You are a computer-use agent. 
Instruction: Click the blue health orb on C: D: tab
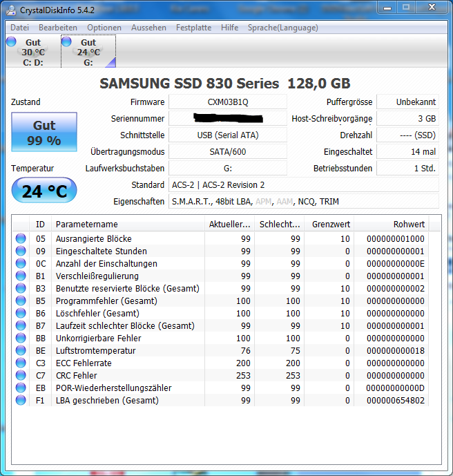(x=11, y=41)
